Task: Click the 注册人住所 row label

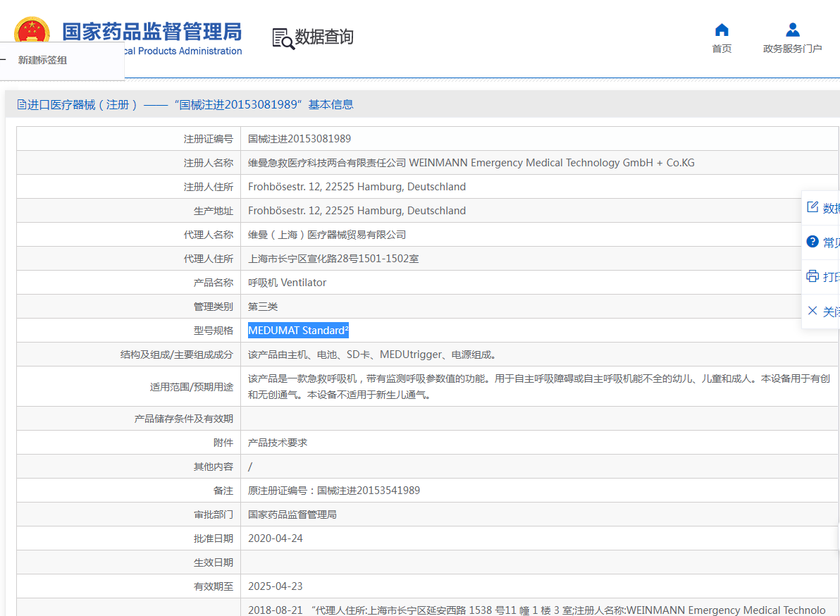Action: [209, 187]
